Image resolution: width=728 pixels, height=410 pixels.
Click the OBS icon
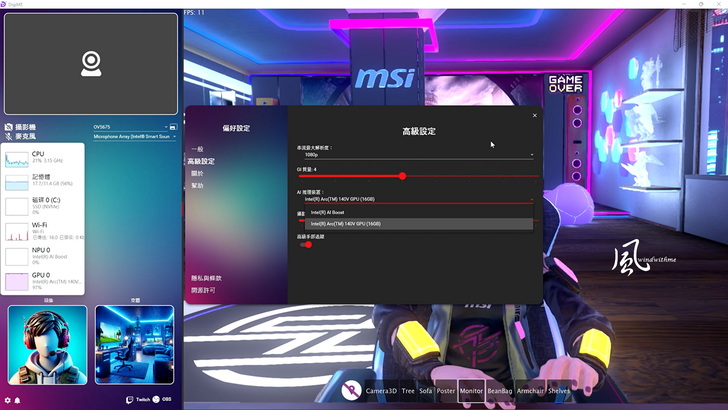(x=156, y=399)
